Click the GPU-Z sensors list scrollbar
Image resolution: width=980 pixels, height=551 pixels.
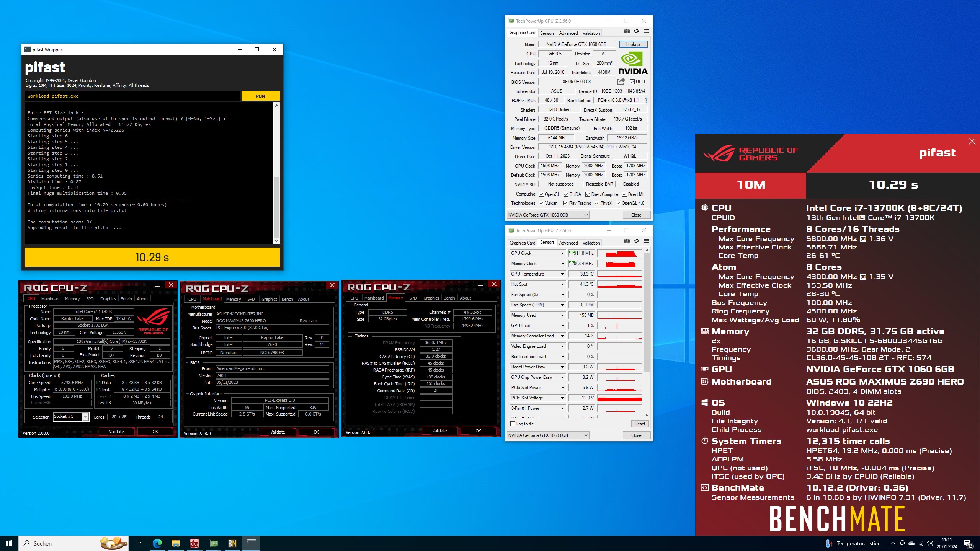click(647, 312)
